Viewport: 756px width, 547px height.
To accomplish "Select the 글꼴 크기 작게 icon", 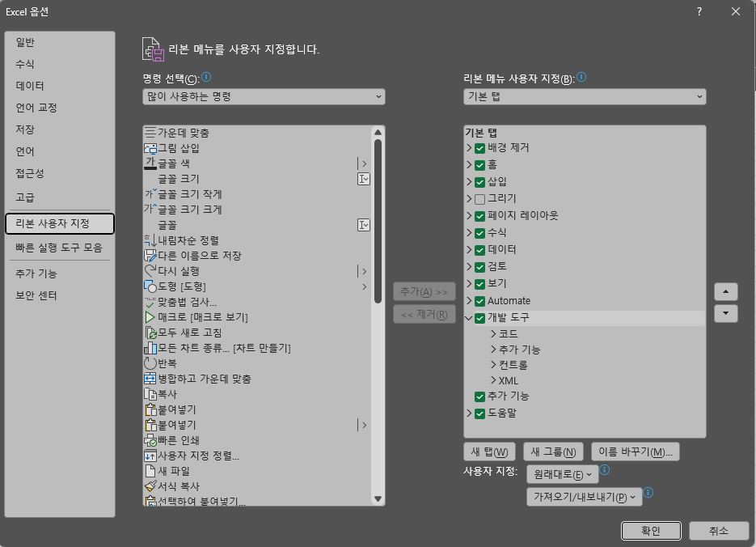I will (150, 194).
